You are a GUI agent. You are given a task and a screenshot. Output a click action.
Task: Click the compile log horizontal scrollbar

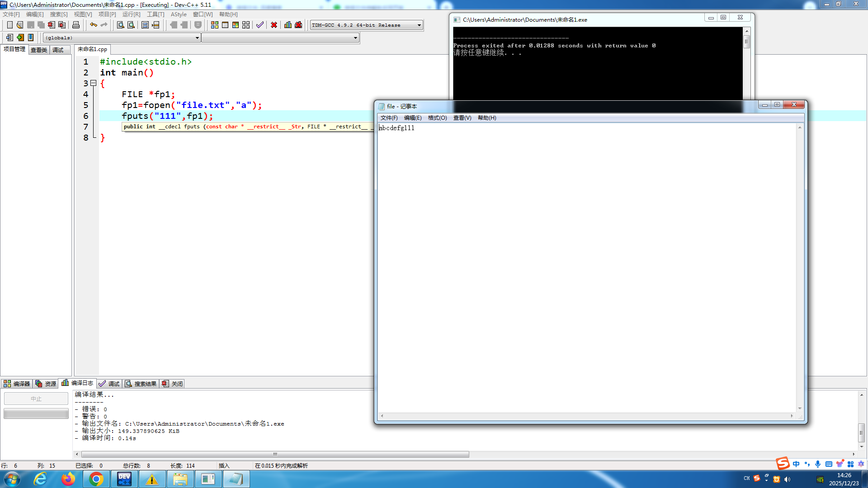[275, 454]
